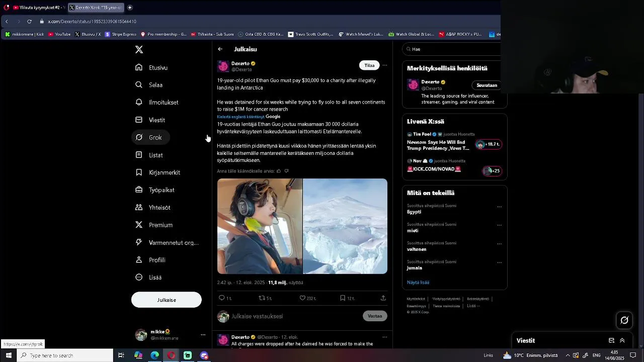Open options dots for mieti trend

(499, 225)
